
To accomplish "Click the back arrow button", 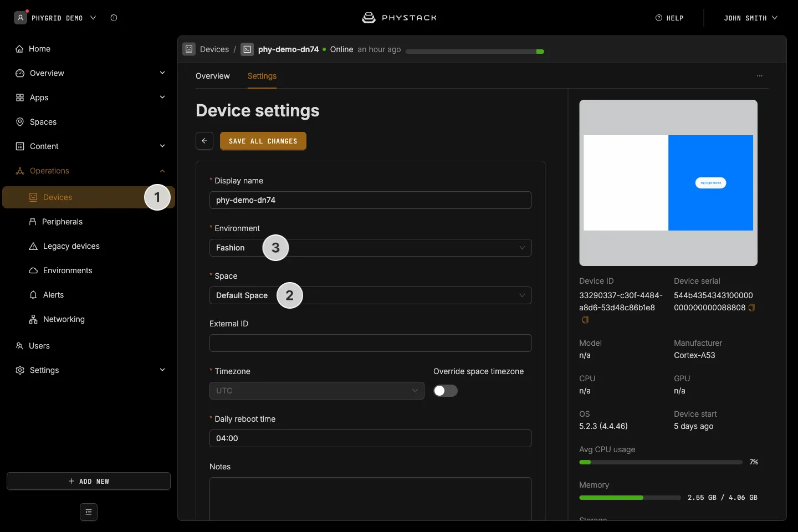I will tap(204, 141).
